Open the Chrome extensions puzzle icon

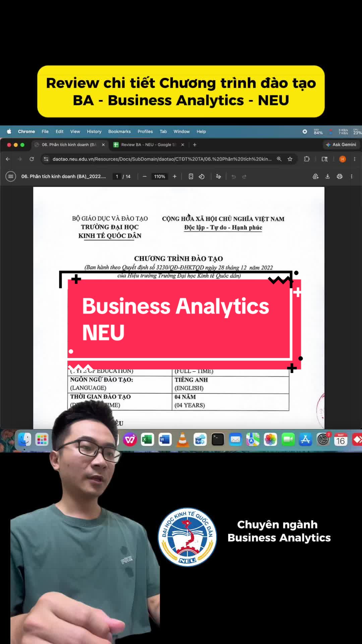coord(307,159)
